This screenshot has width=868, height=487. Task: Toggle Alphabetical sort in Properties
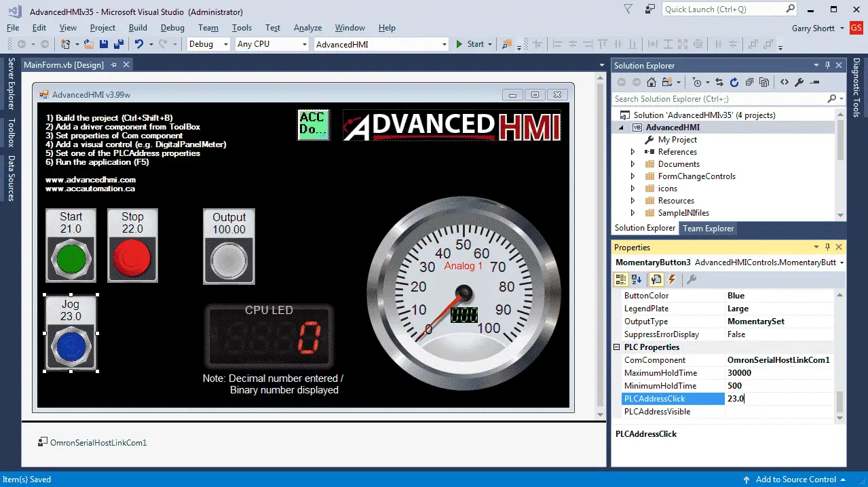[x=637, y=279]
